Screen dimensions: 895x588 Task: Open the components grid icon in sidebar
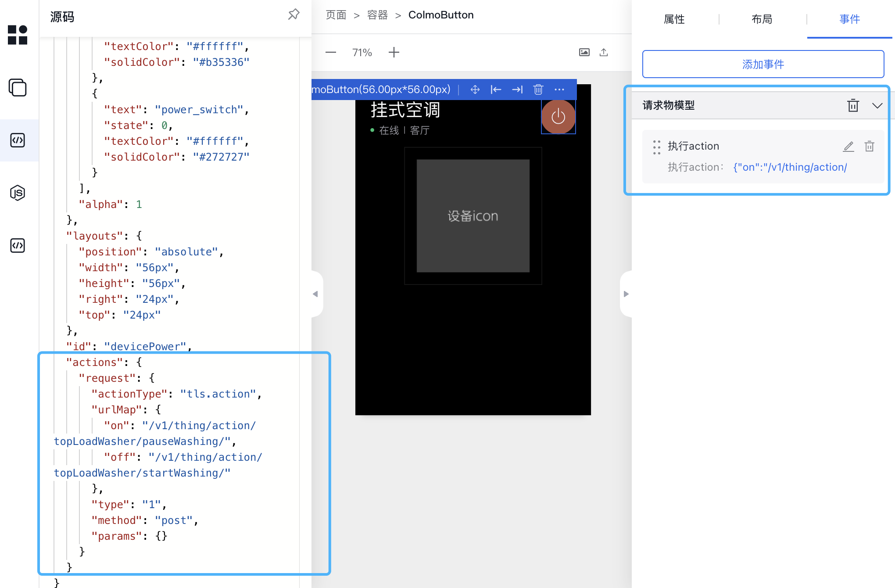click(18, 35)
